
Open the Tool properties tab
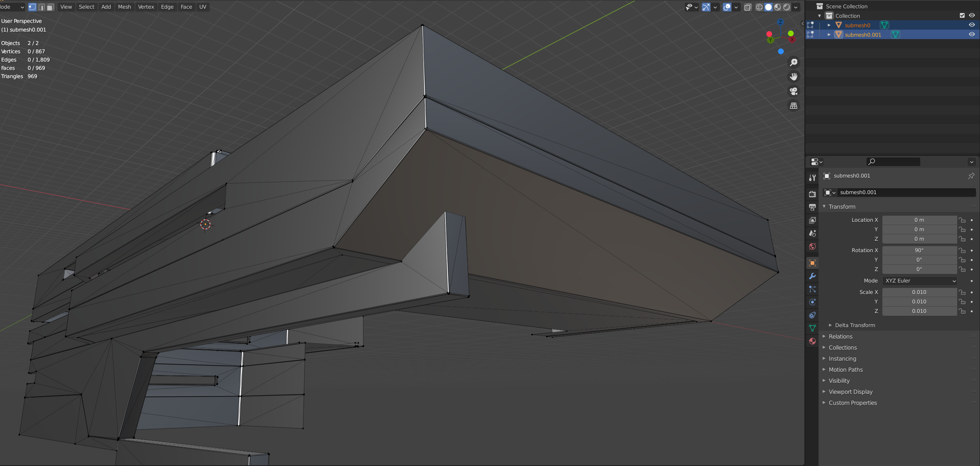(812, 178)
